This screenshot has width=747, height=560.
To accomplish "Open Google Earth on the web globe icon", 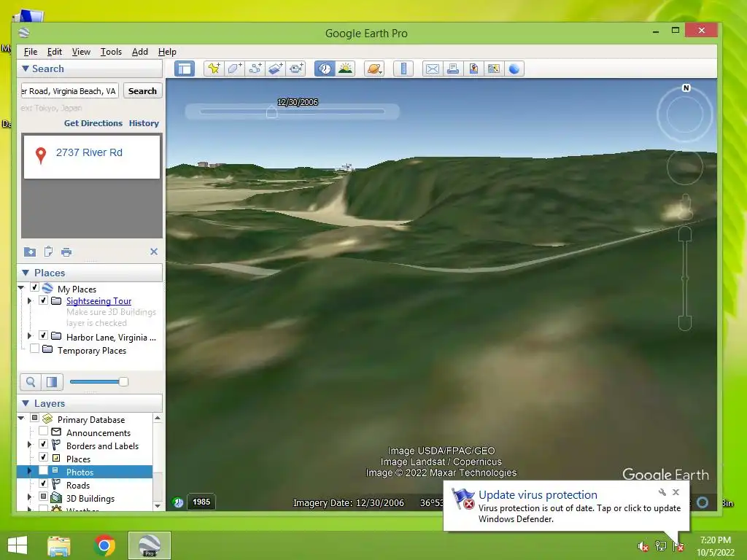I will pyautogui.click(x=514, y=69).
